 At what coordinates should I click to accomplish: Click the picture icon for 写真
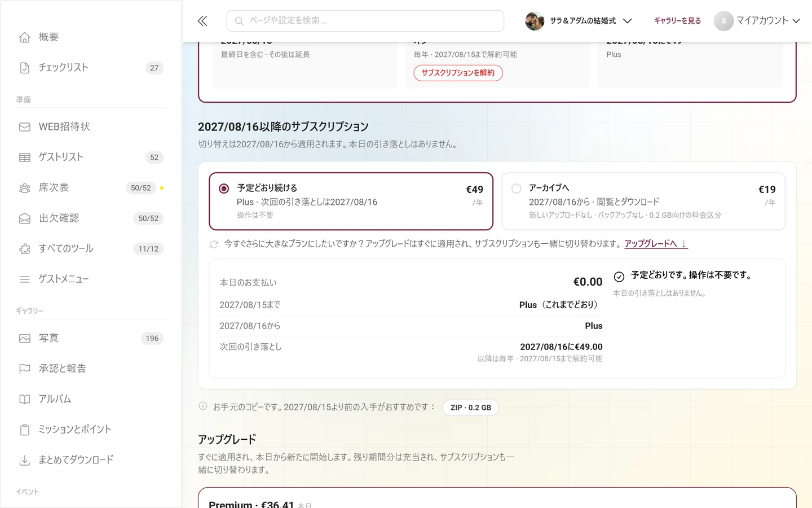(x=25, y=339)
